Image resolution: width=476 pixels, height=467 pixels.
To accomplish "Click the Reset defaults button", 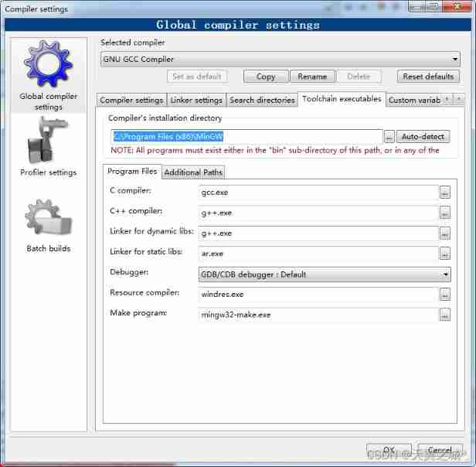I will click(428, 77).
